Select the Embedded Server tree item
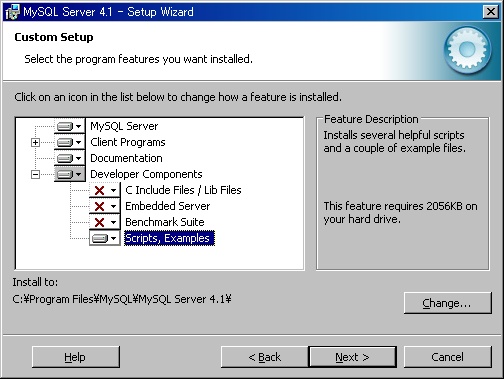The height and width of the screenshot is (379, 504). click(168, 206)
